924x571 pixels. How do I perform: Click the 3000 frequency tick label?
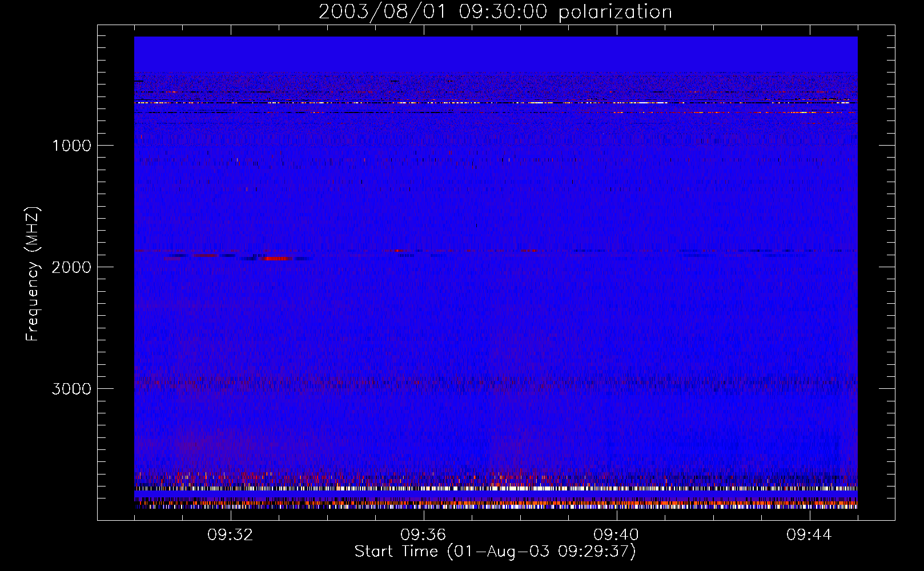click(x=71, y=389)
